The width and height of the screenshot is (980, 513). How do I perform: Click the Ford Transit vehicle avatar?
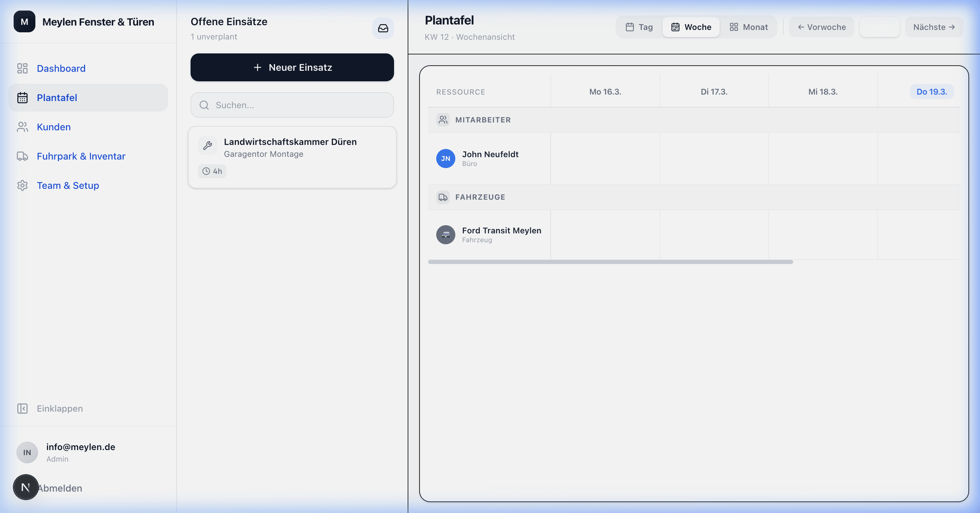pyautogui.click(x=445, y=235)
